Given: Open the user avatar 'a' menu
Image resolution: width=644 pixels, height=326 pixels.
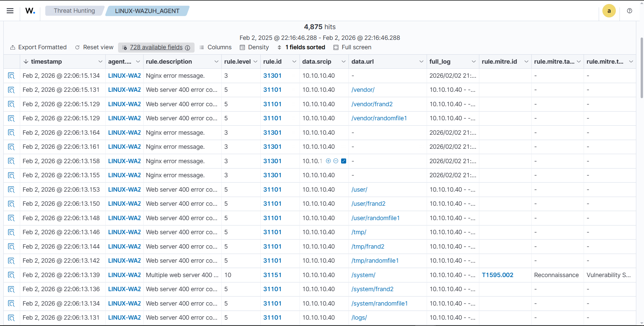Looking at the screenshot, I should 609,11.
